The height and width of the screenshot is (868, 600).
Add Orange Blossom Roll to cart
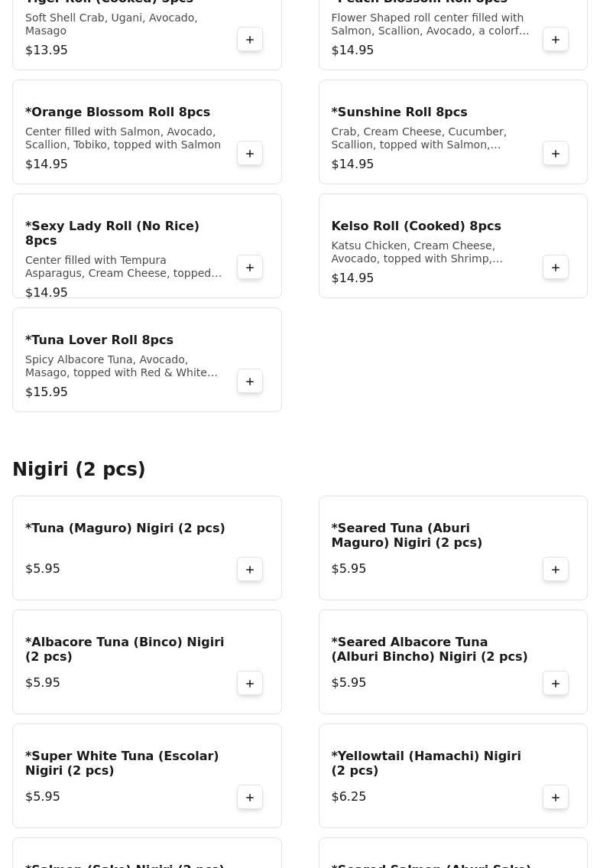250,154
